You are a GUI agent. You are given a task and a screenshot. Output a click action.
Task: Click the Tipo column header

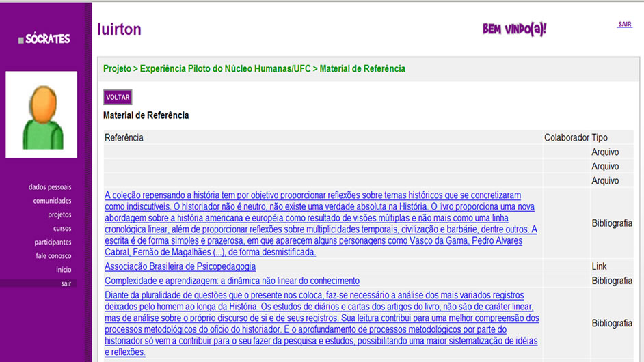coord(599,138)
